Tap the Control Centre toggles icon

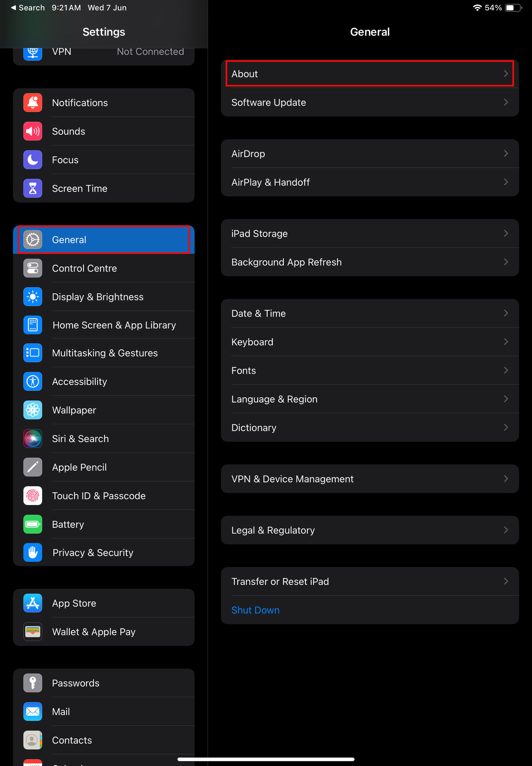click(x=33, y=268)
